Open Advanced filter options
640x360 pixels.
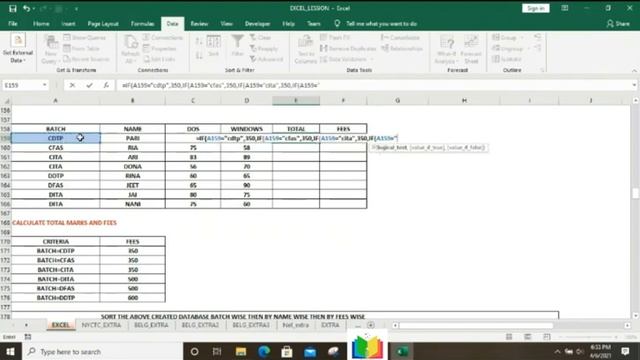pyautogui.click(x=266, y=59)
